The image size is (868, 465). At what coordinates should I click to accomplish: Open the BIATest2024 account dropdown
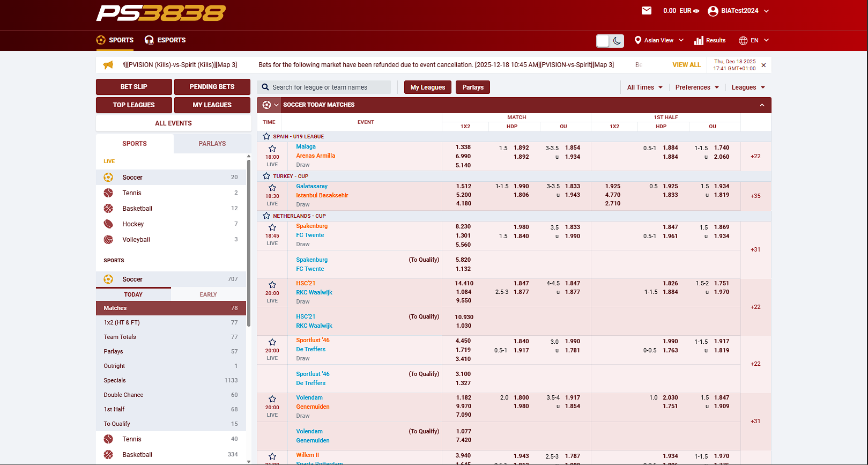pyautogui.click(x=739, y=11)
